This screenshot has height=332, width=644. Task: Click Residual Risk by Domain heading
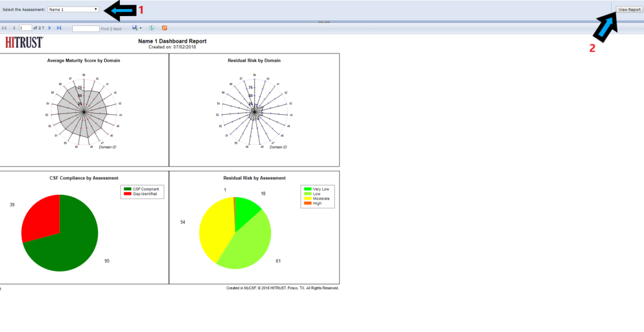coord(254,61)
